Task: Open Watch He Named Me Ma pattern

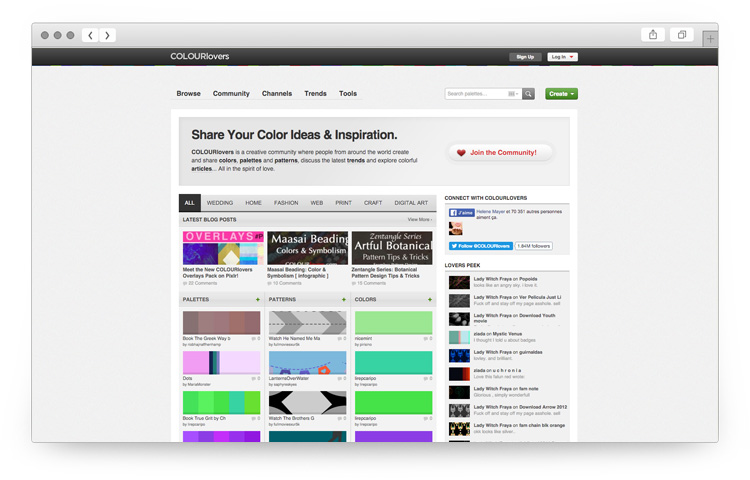Action: pyautogui.click(x=308, y=323)
